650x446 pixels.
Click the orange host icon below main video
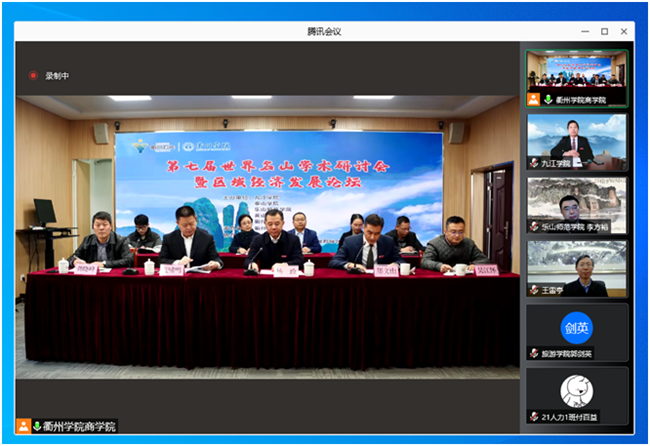tap(23, 426)
